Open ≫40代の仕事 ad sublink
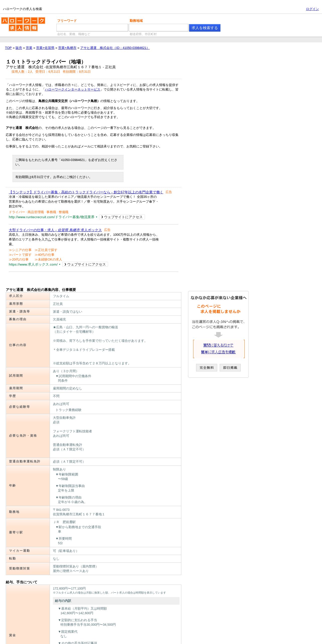 [x=44, y=255]
